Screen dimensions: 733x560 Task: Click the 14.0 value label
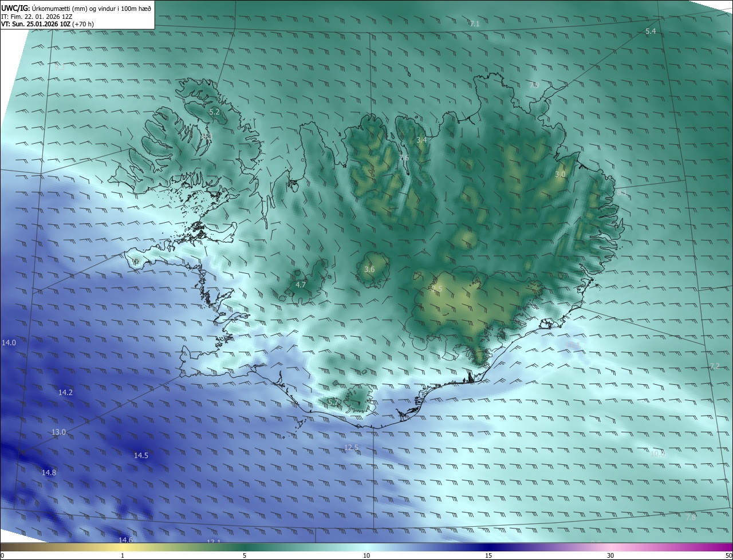coord(9,342)
